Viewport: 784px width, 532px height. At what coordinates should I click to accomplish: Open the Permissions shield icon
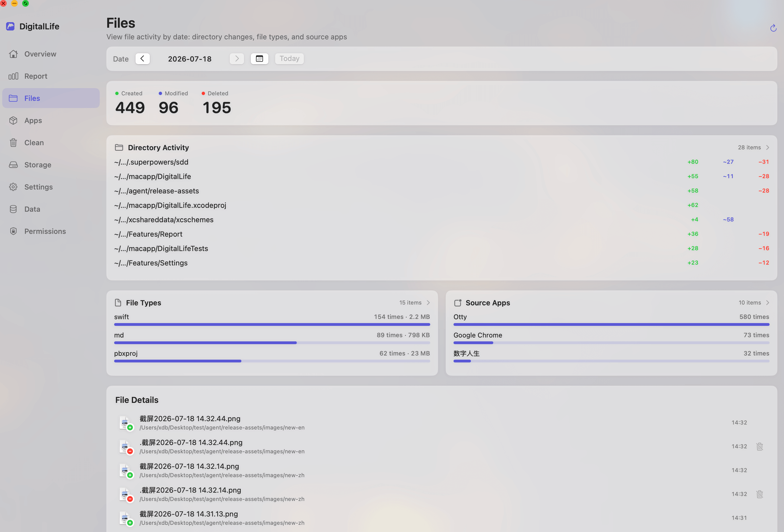pos(13,231)
